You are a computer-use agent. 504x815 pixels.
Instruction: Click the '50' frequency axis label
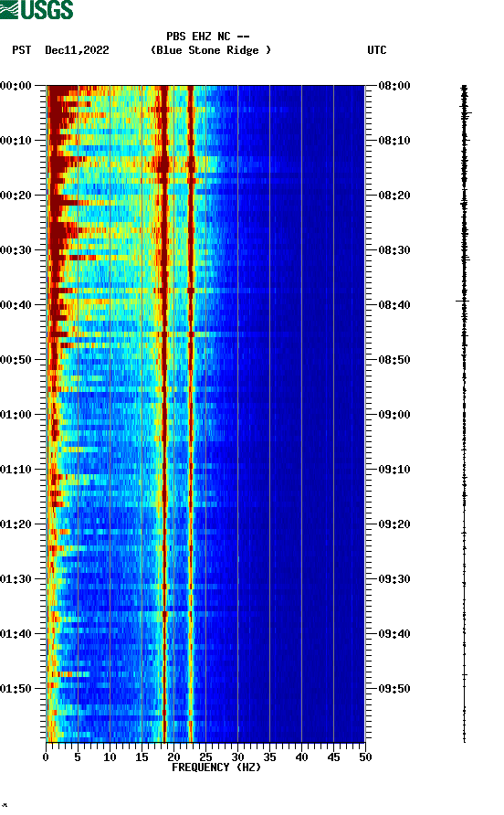tap(365, 757)
